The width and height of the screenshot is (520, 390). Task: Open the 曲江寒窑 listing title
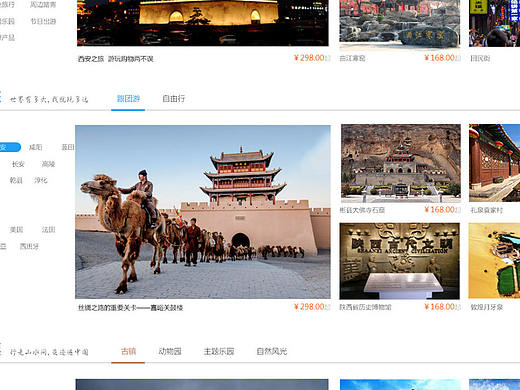(x=352, y=58)
